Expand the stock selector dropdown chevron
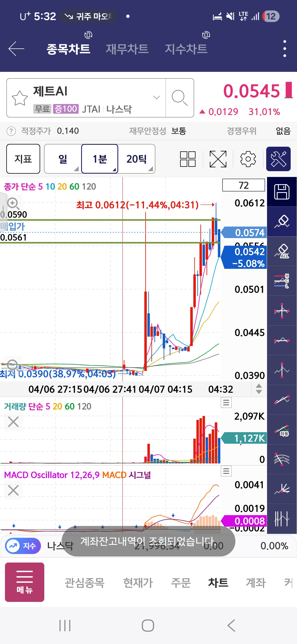 coord(156,97)
